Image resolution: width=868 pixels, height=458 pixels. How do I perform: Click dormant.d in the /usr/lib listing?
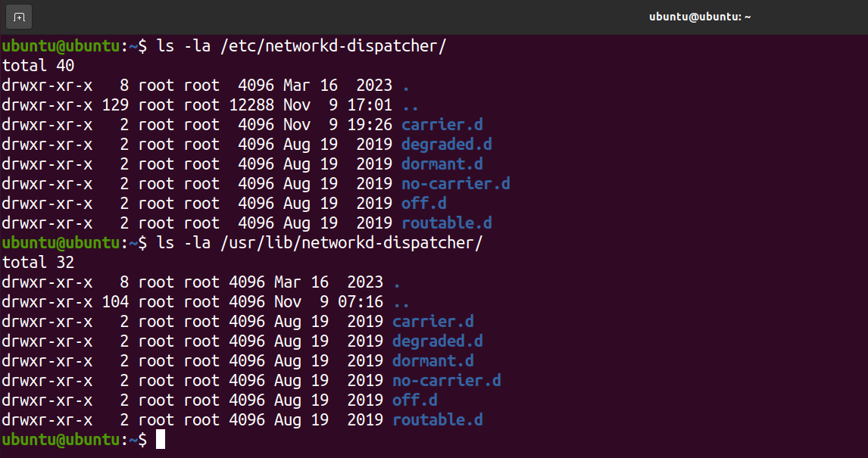pyautogui.click(x=433, y=361)
